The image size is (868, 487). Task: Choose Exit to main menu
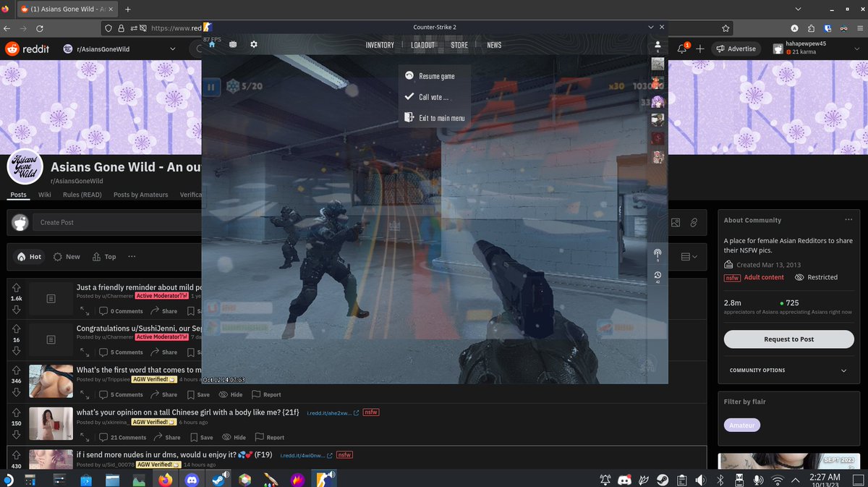(435, 118)
